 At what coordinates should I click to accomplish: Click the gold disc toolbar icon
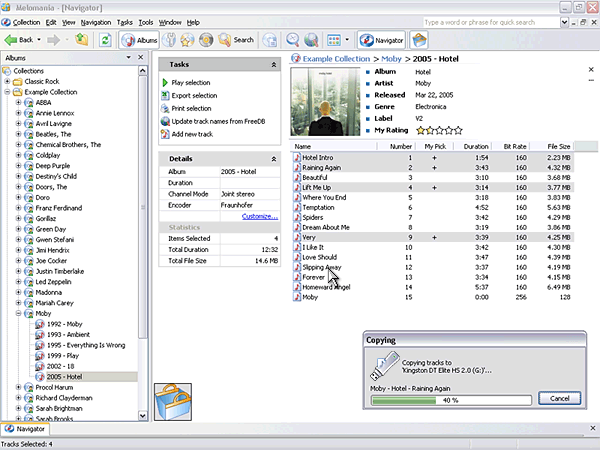(x=206, y=40)
